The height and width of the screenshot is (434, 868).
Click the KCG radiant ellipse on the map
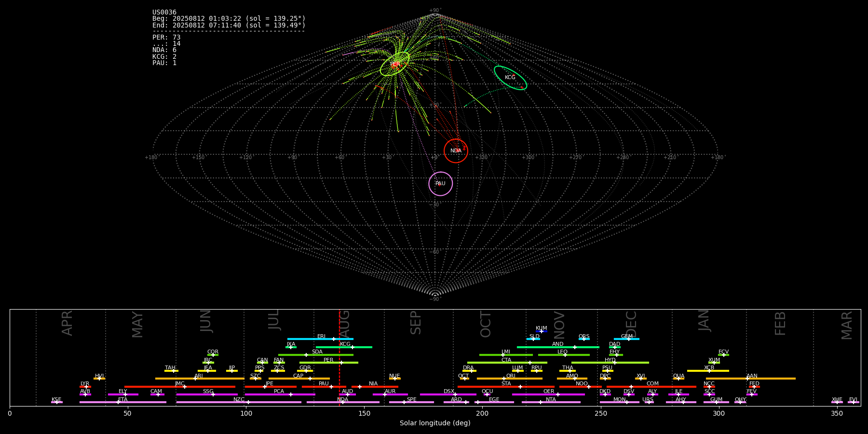click(x=510, y=78)
